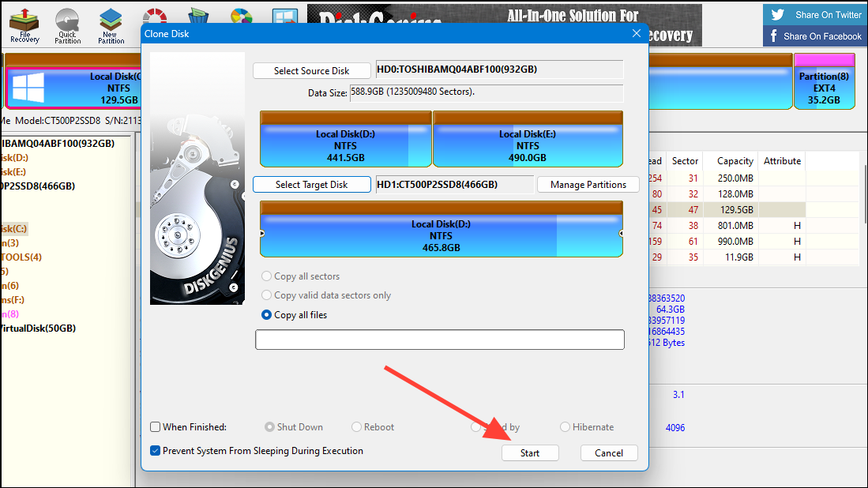
Task: Click the target disk field HD1:CT500P2SSD8
Action: [454, 184]
